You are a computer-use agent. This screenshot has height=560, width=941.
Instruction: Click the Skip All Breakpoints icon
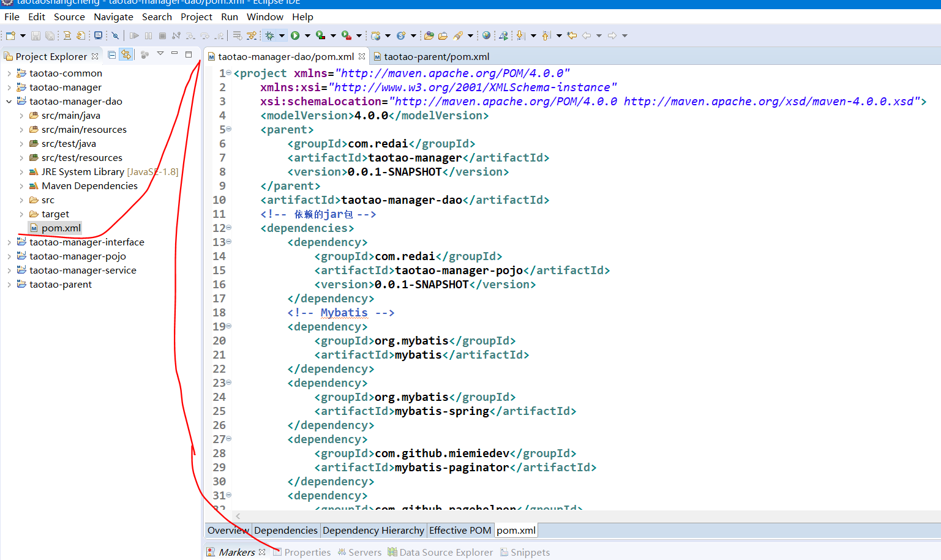[115, 35]
